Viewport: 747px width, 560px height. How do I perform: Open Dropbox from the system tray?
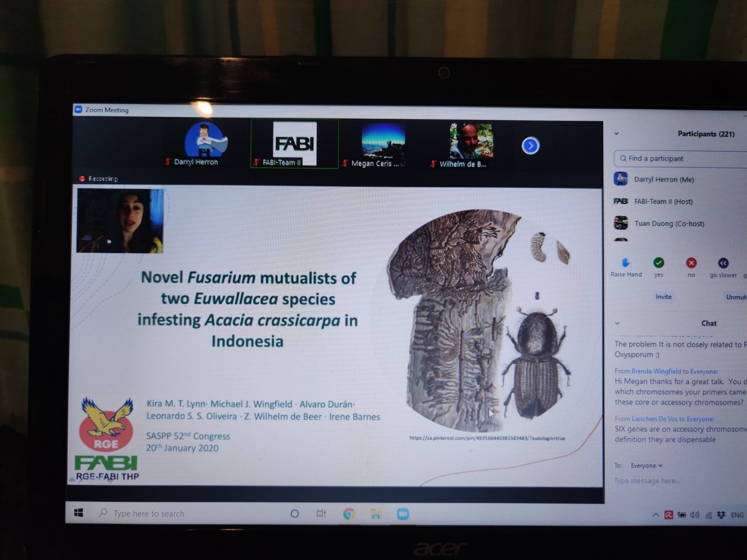tap(720, 514)
